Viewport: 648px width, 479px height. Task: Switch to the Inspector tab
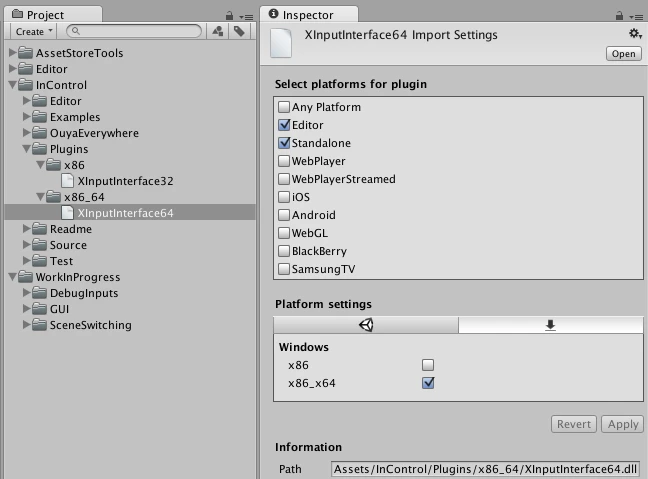(309, 15)
